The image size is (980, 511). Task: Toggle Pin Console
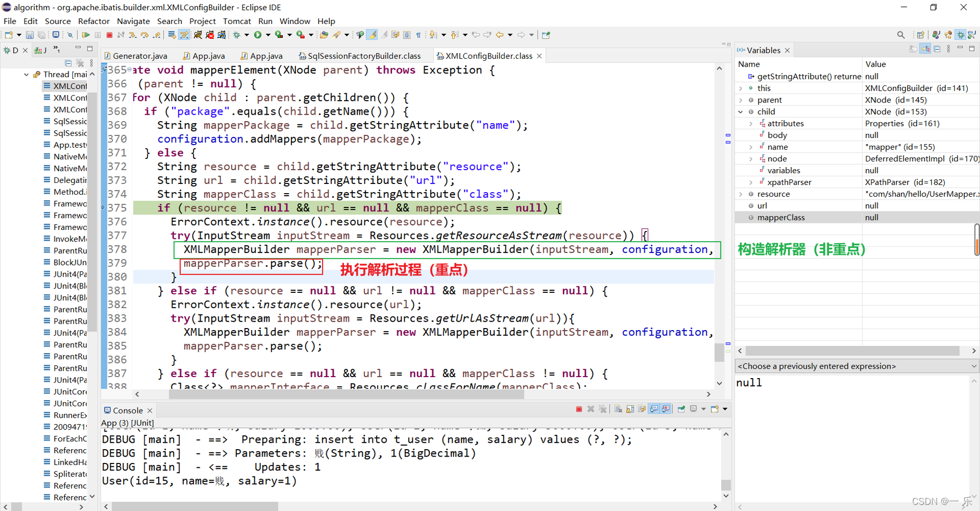tap(681, 409)
